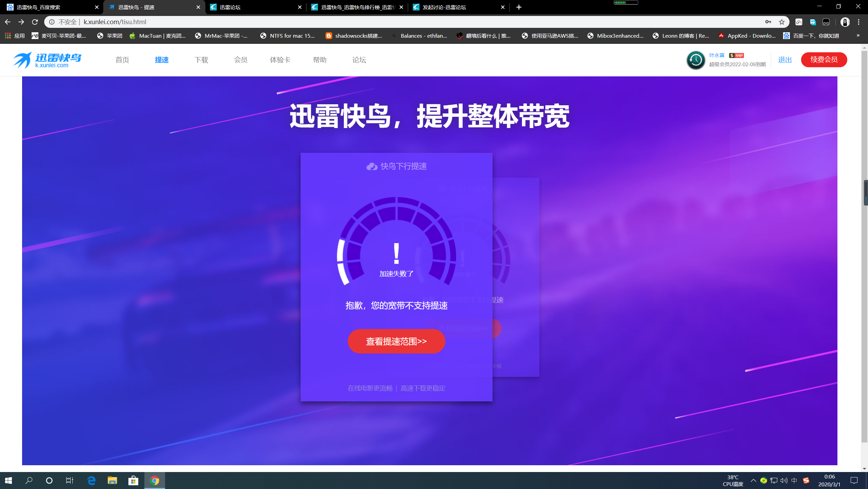Screen dimensions: 868x489
Task: Switch to the 迅雷快鸟排行榜 tab
Action: [x=357, y=7]
